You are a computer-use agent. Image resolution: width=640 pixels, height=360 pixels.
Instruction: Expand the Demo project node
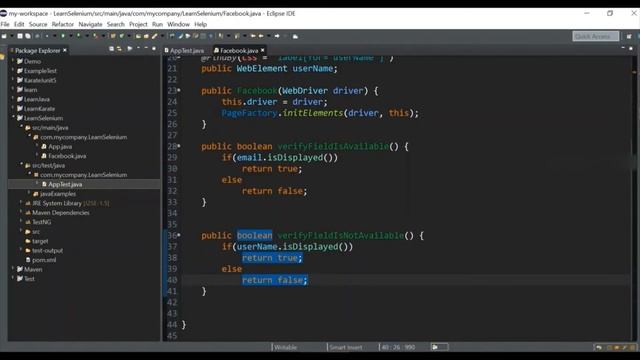tap(13, 61)
